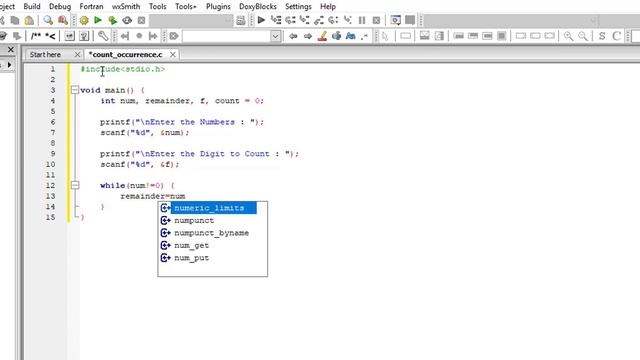The height and width of the screenshot is (360, 640).
Task: Insert a DoxyBlocks line comment icon
Action: coord(50,36)
